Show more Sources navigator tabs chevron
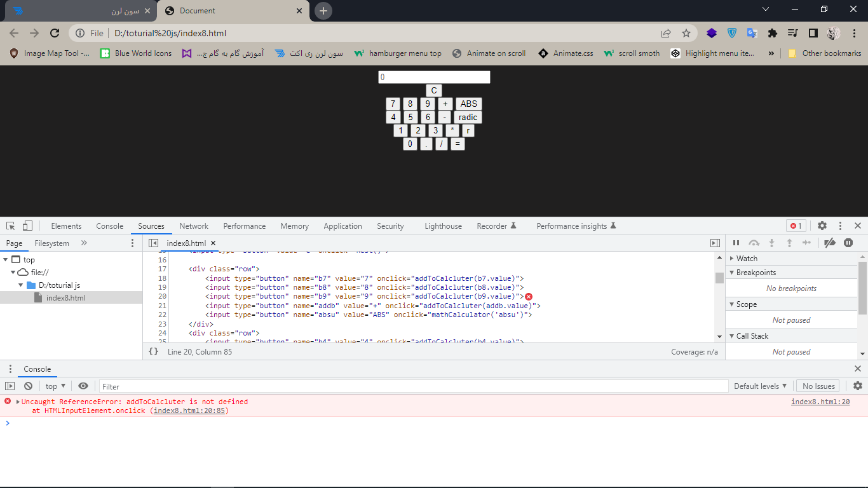Screen dimensions: 868x488 pyautogui.click(x=84, y=243)
